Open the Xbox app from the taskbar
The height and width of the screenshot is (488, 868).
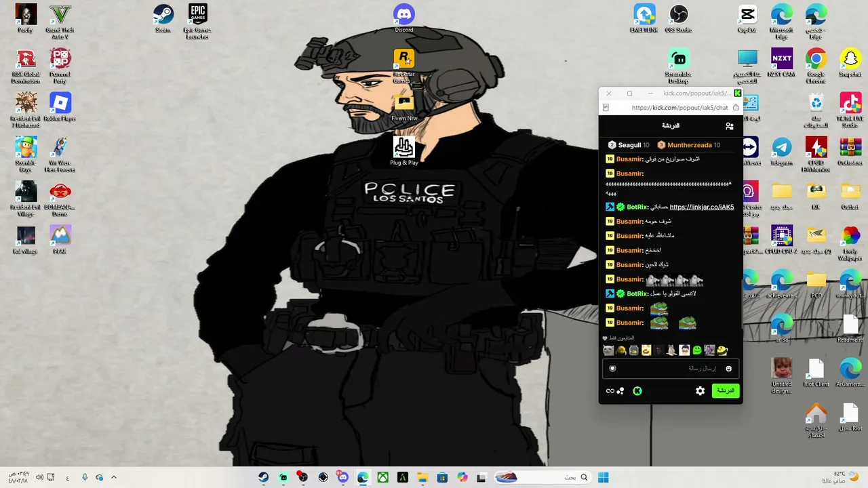point(382,478)
